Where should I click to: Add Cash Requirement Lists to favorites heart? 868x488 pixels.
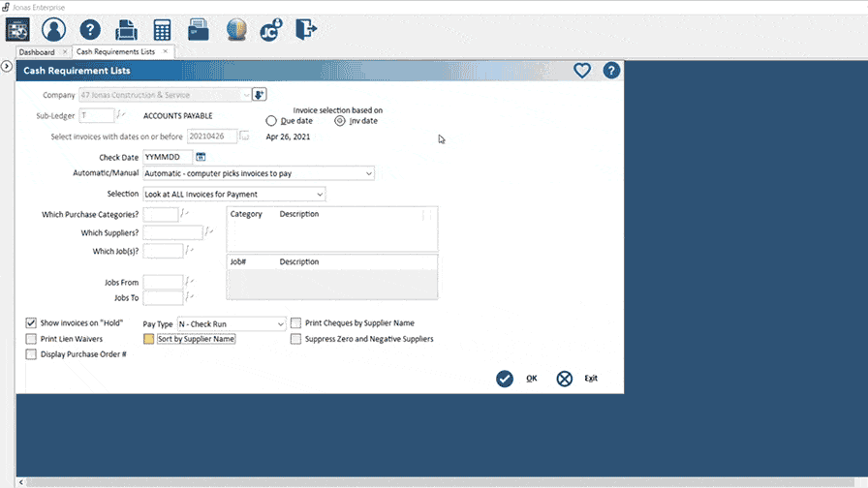[582, 71]
